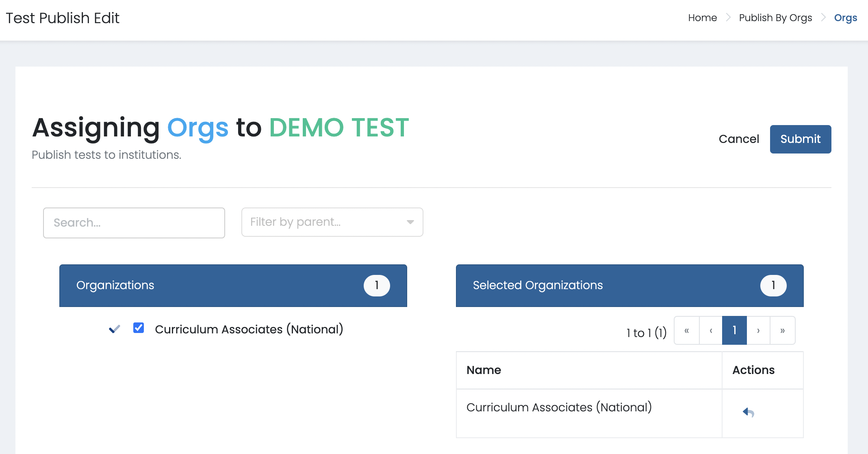Click the undo arrow for Curriculum Associates
The image size is (868, 454).
(x=748, y=412)
